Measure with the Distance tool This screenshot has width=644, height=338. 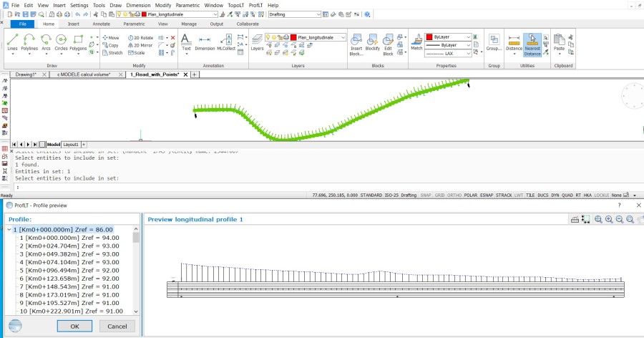pos(514,42)
